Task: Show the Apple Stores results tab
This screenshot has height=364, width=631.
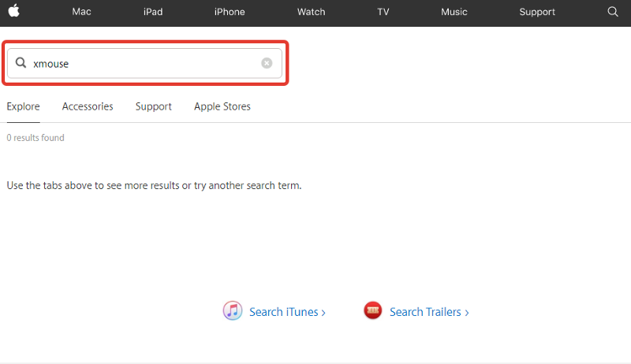Action: (222, 106)
